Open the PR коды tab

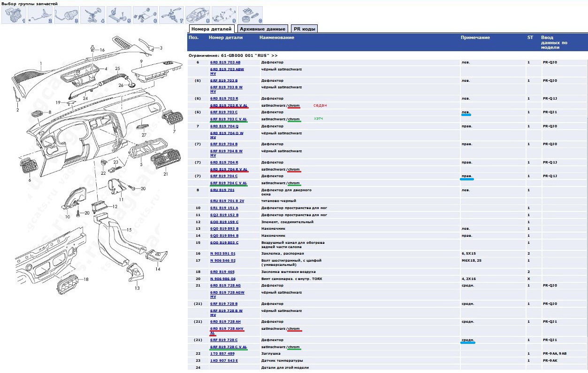click(304, 29)
